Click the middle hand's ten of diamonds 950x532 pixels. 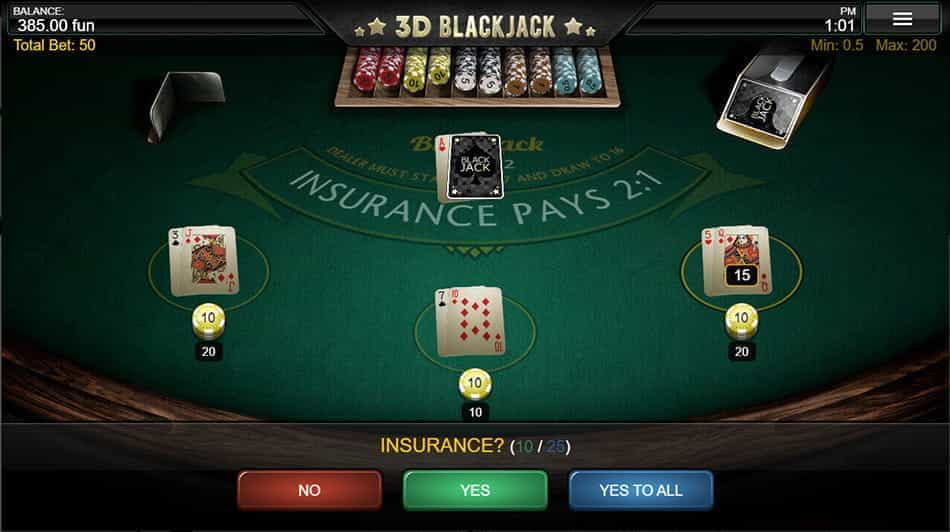tap(475, 321)
